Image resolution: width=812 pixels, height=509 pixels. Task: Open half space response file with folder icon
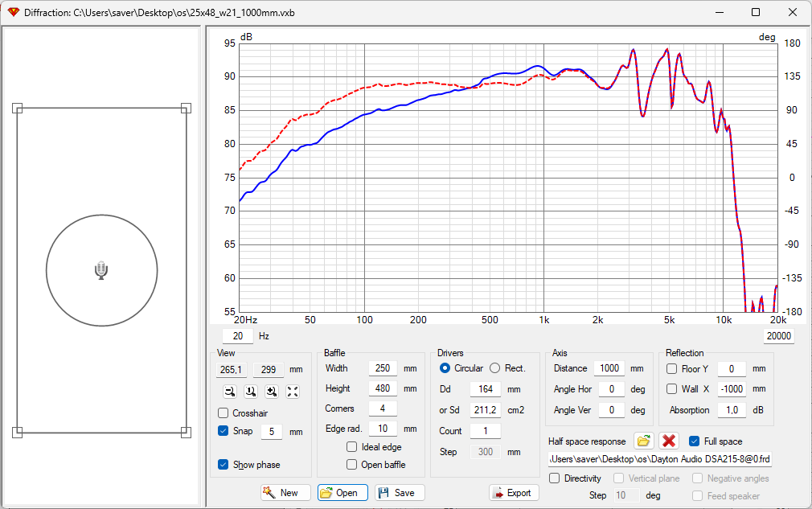coord(643,441)
